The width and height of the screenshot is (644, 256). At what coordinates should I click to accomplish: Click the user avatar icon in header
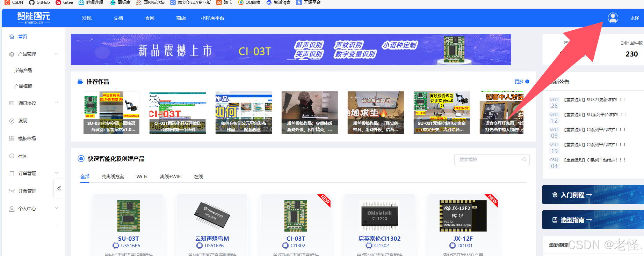pos(613,18)
